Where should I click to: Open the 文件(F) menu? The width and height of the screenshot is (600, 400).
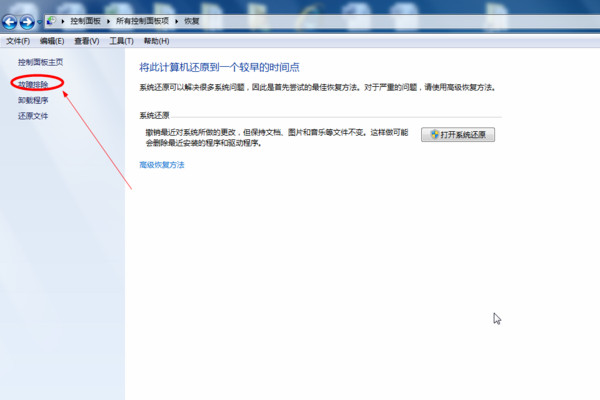pos(18,41)
